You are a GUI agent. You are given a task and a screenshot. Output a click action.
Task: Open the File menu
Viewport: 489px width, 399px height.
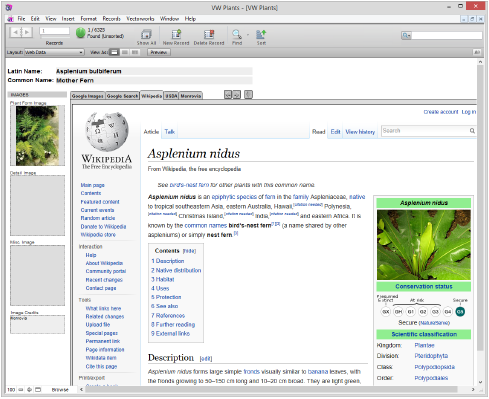point(21,19)
